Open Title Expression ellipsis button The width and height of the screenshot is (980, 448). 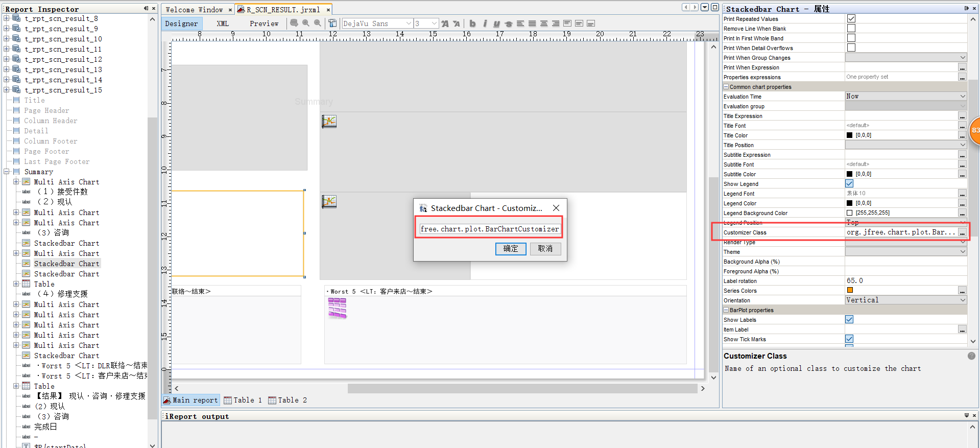point(962,116)
